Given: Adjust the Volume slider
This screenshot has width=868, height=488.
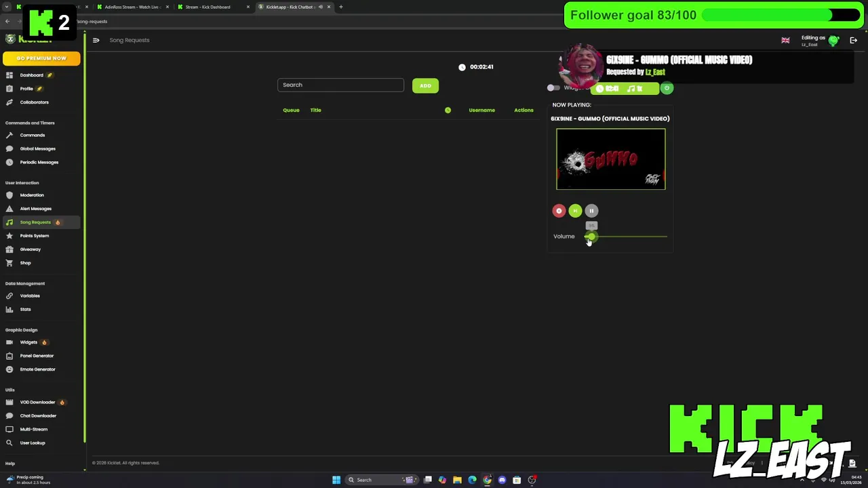Looking at the screenshot, I should click(x=625, y=237).
